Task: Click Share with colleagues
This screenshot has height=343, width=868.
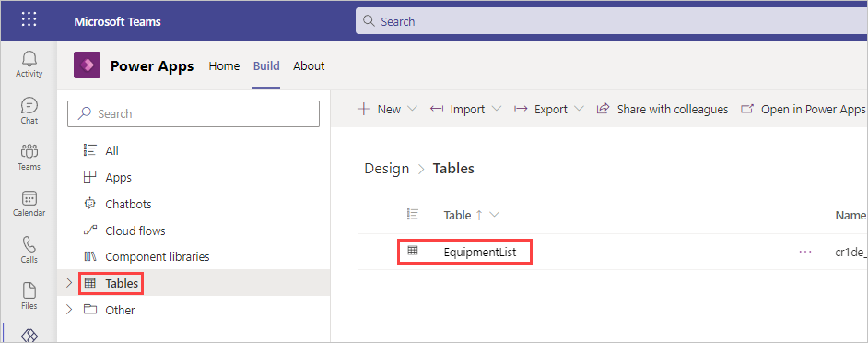Action: [663, 109]
